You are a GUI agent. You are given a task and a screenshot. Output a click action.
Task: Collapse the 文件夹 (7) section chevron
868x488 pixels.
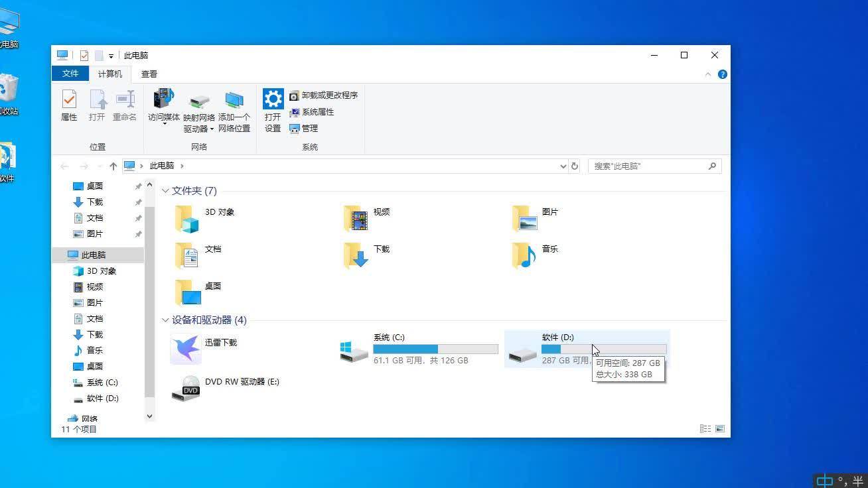tap(165, 190)
